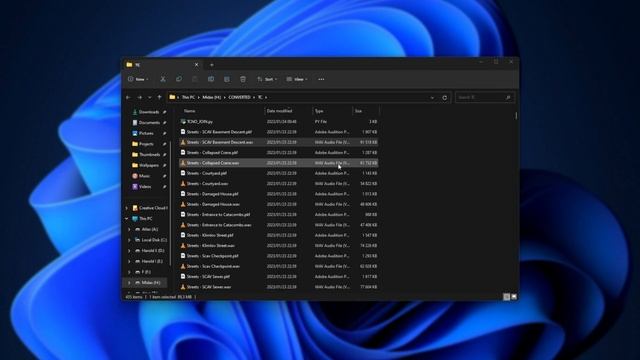The width and height of the screenshot is (640, 360).
Task: Switch to large icons view in status bar
Action: pyautogui.click(x=514, y=297)
